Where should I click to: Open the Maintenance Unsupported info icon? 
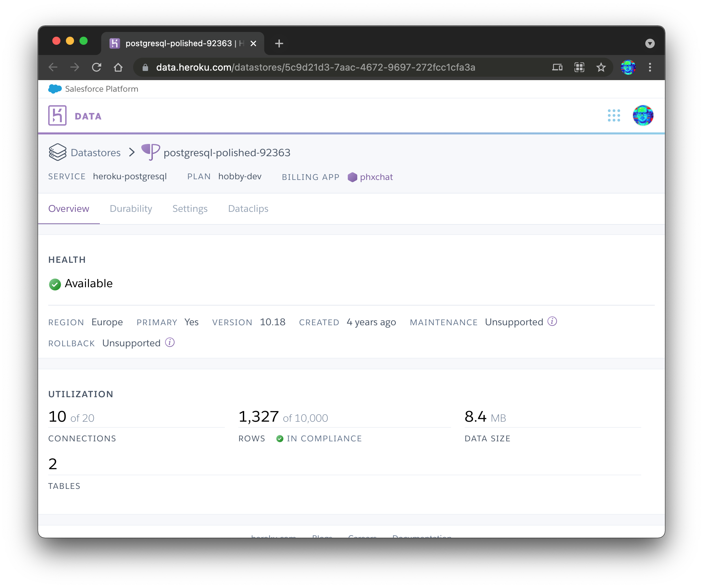tap(552, 321)
